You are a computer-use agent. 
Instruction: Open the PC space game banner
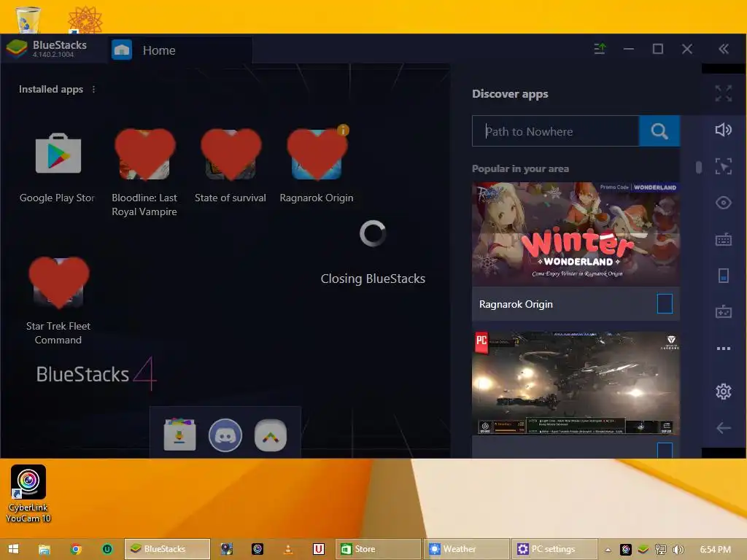(x=576, y=384)
